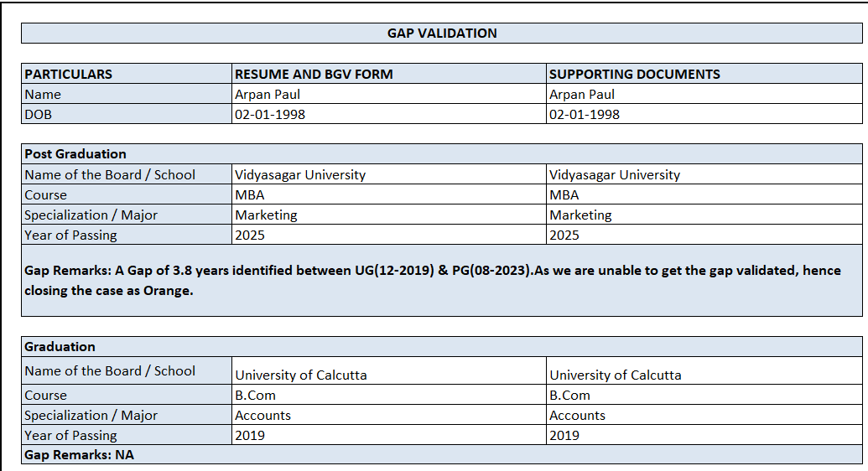Screen dimensions: 868x471
Task: Select the PARTICULARS column header
Action: [69, 74]
